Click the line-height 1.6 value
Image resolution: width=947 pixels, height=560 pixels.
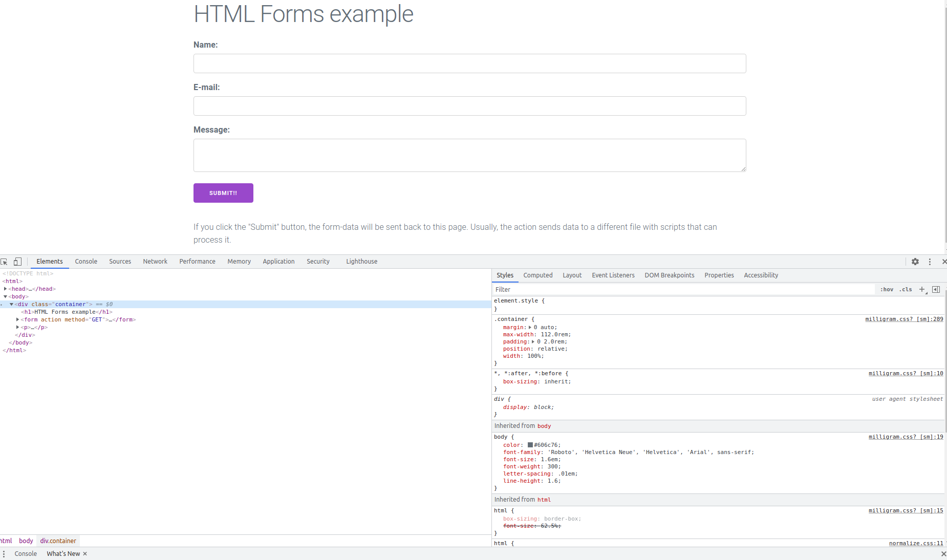(x=552, y=481)
